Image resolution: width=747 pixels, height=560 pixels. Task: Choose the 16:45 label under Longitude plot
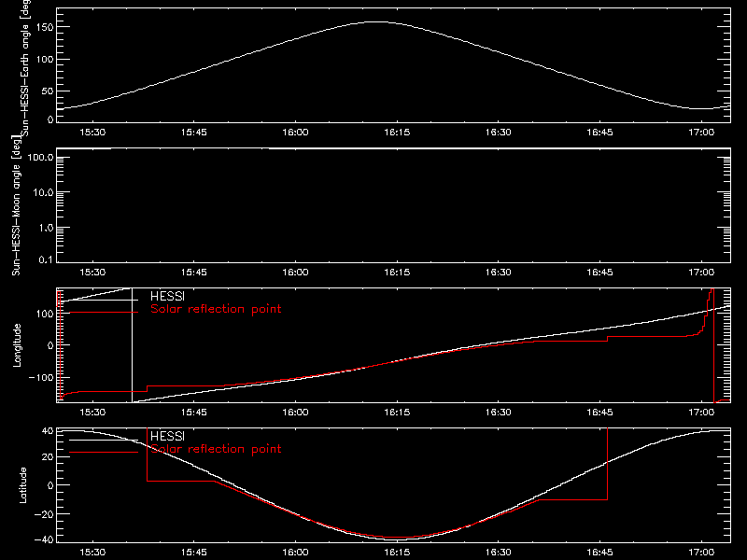point(599,412)
